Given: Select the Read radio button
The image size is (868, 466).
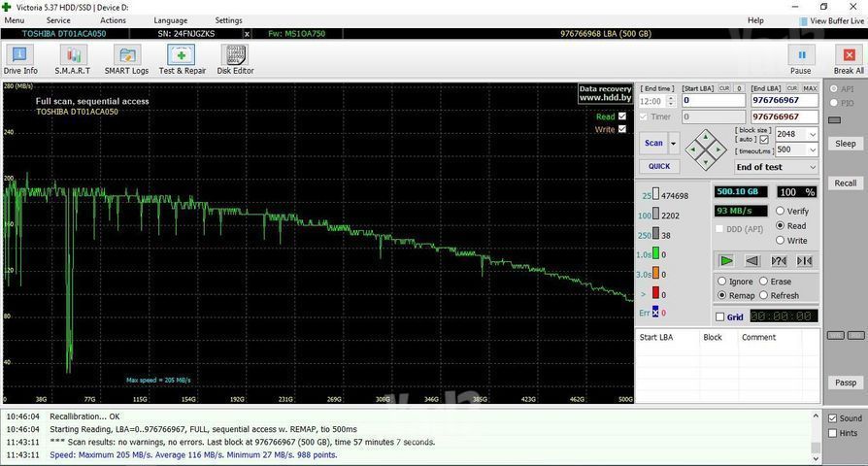Looking at the screenshot, I should (x=780, y=225).
